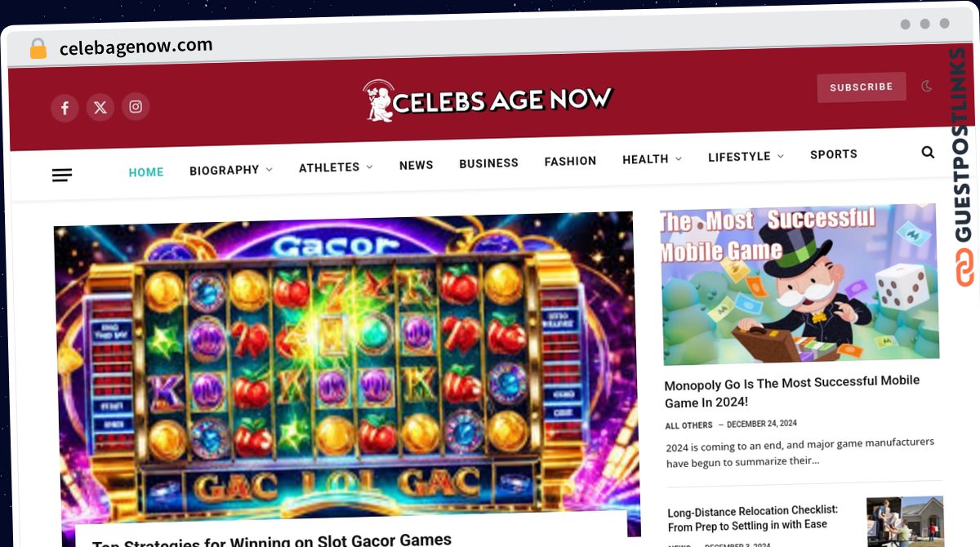This screenshot has height=547, width=980.
Task: Click the GuestPostLinks chain logo
Action: point(965,268)
